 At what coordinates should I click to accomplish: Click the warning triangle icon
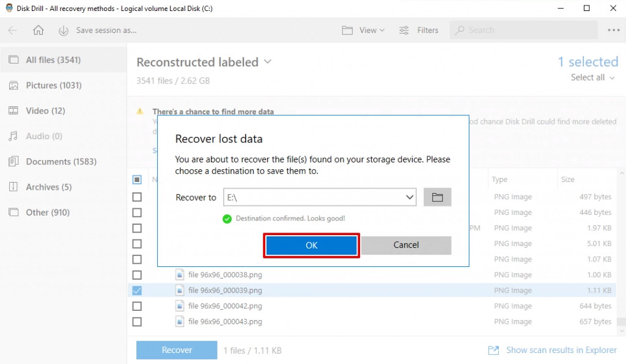[140, 111]
